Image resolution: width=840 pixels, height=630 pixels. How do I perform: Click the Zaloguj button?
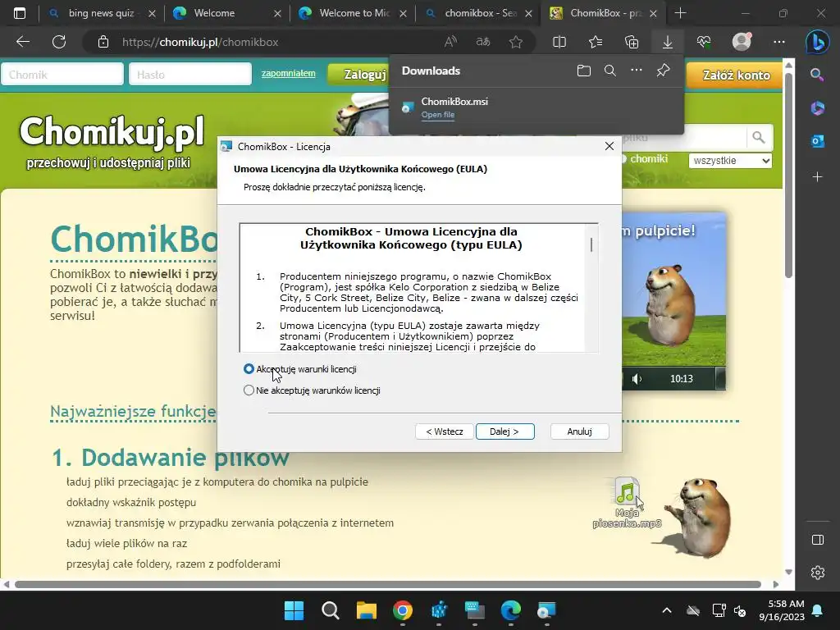358,75
